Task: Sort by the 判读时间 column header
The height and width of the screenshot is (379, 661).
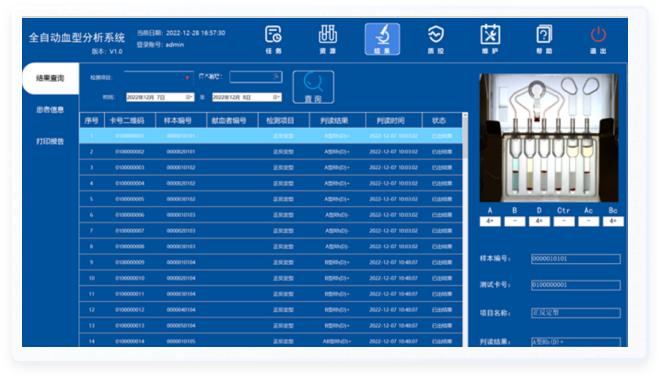Action: pos(394,121)
